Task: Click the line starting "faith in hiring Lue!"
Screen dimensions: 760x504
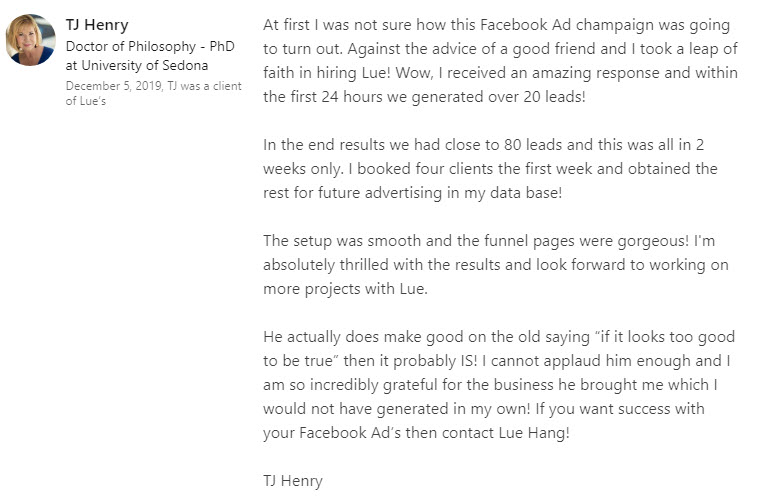Action: point(500,73)
